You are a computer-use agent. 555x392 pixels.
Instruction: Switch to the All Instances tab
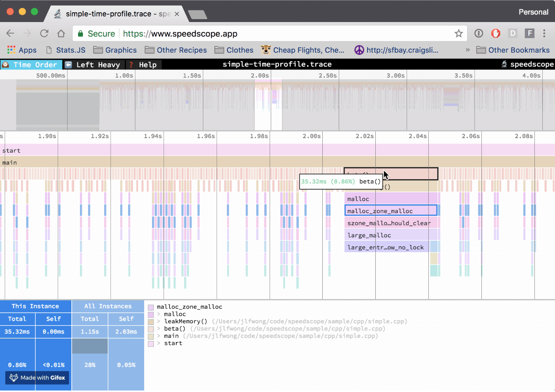pyautogui.click(x=108, y=306)
